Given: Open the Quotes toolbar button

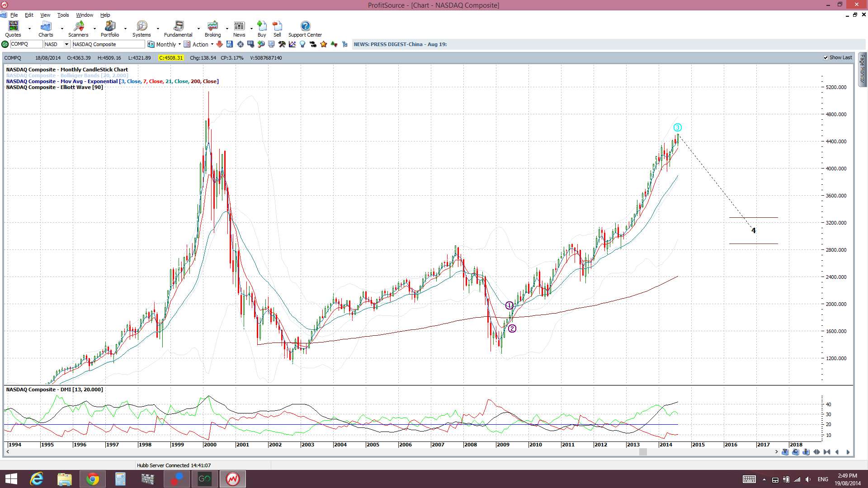Looking at the screenshot, I should pyautogui.click(x=13, y=29).
